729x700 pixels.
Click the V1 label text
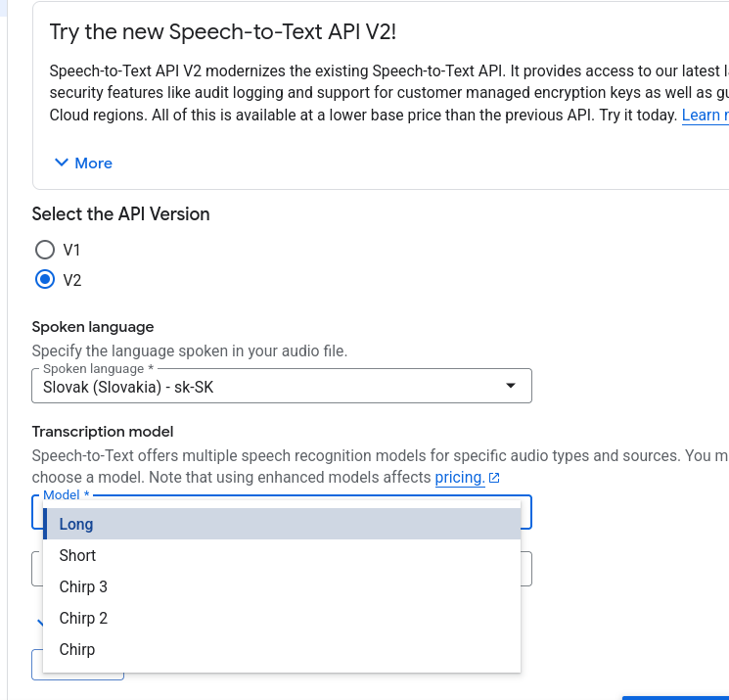click(x=71, y=250)
